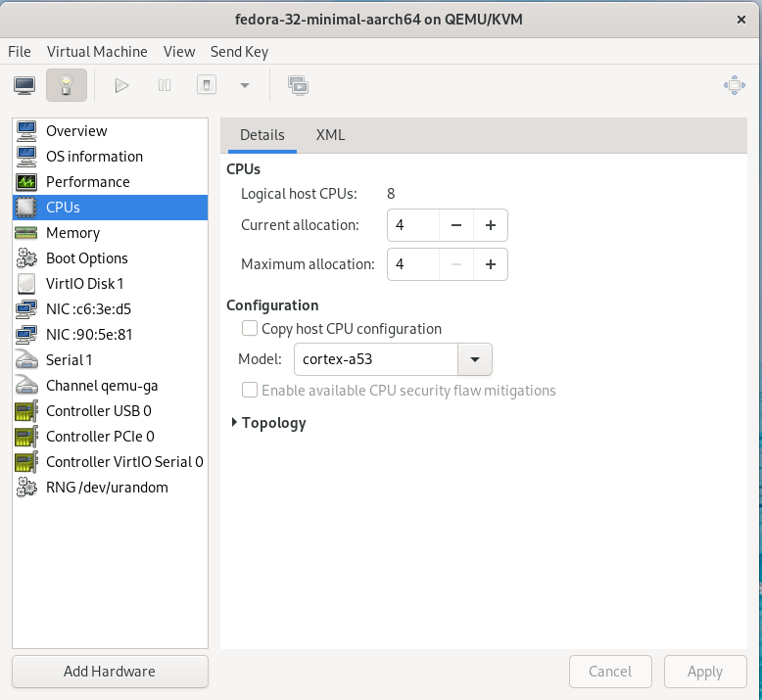Switch to the Details tab

pos(262,135)
